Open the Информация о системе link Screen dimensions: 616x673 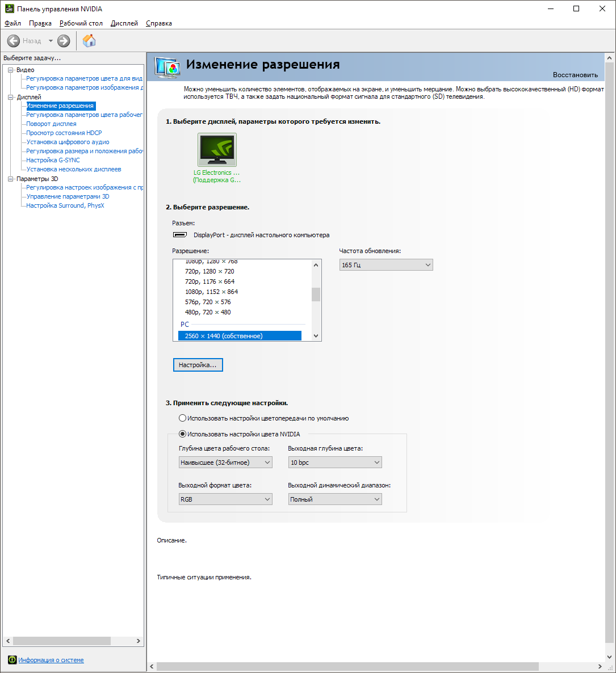(51, 660)
